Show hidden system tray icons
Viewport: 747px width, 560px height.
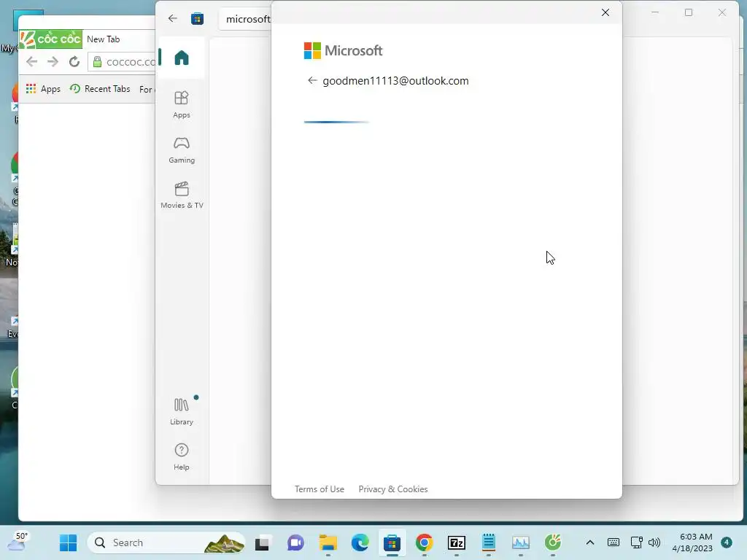coord(589,542)
